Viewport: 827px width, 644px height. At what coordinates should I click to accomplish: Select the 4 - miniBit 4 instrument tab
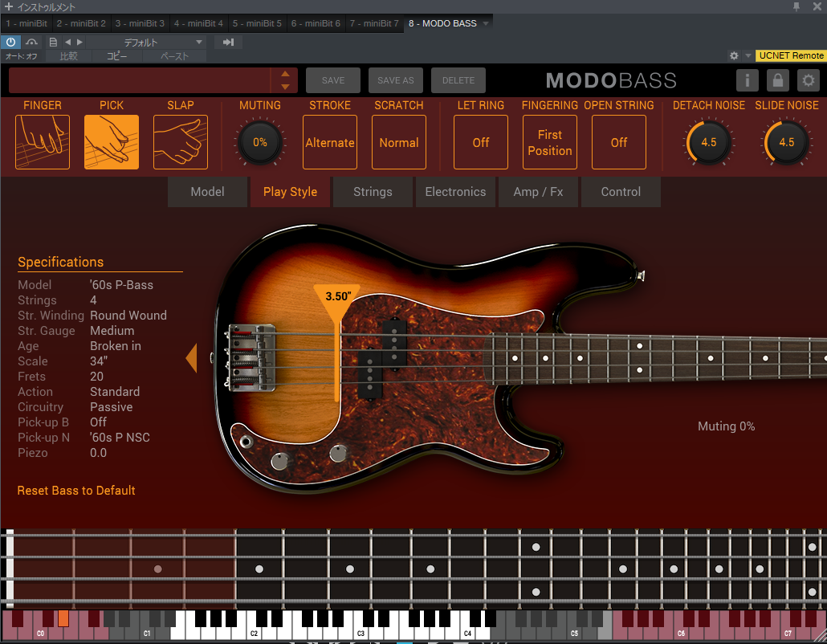click(x=199, y=23)
